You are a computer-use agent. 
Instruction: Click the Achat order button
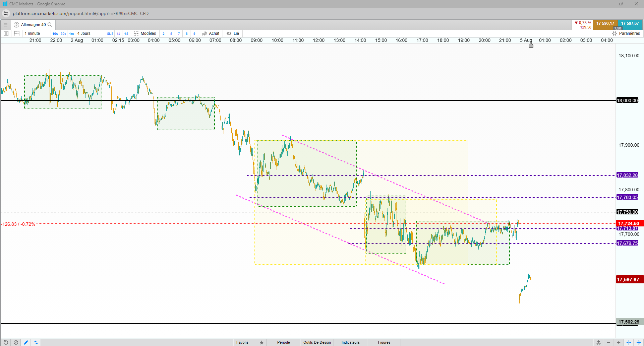pyautogui.click(x=211, y=33)
